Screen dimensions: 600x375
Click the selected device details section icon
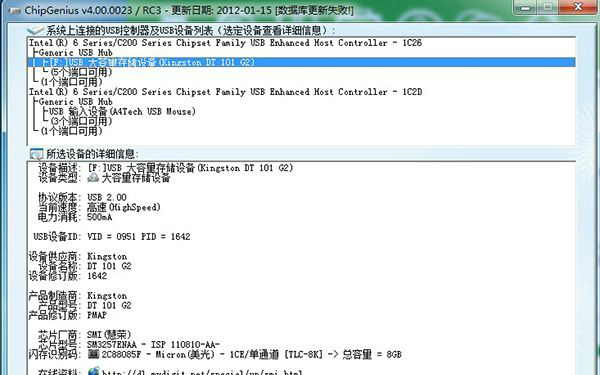point(36,154)
